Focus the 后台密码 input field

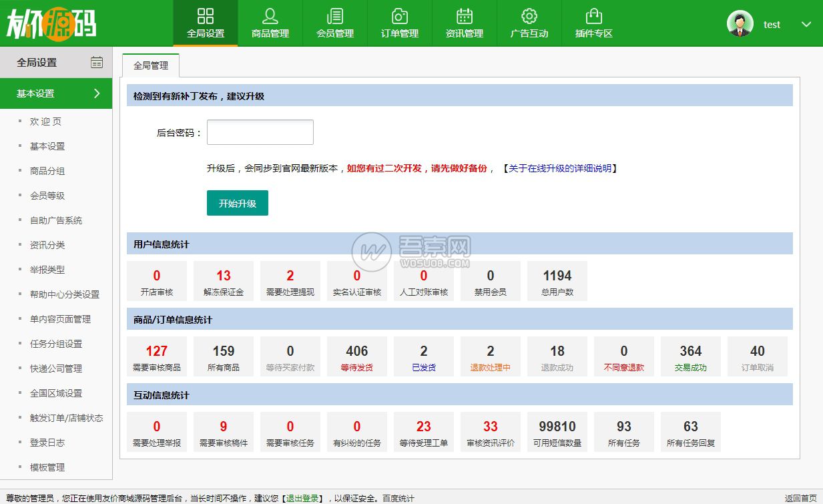260,132
